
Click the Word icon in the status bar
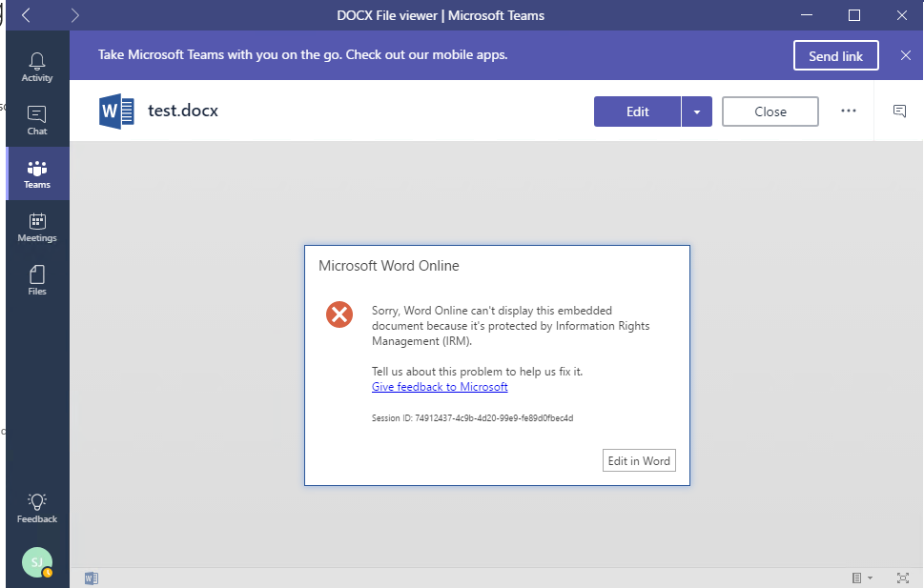point(92,578)
